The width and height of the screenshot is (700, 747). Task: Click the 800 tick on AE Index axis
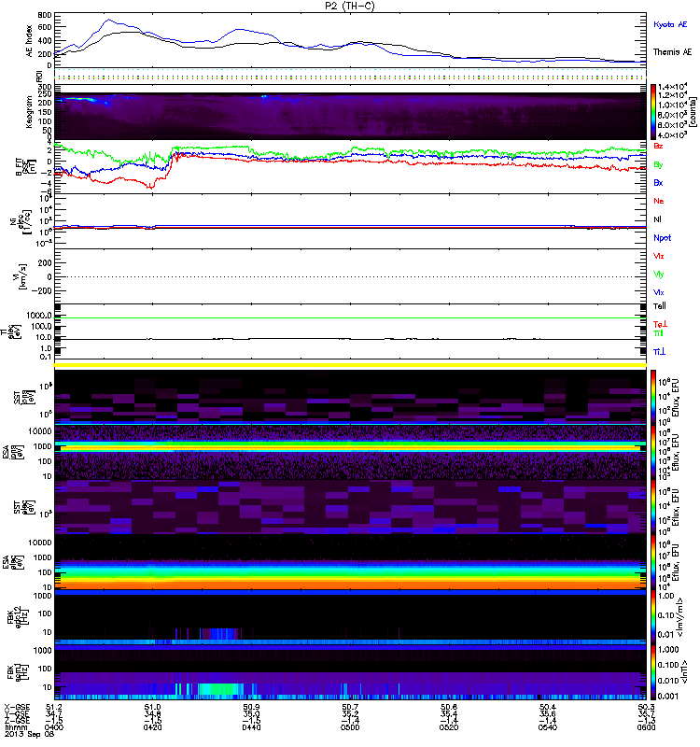45,15
